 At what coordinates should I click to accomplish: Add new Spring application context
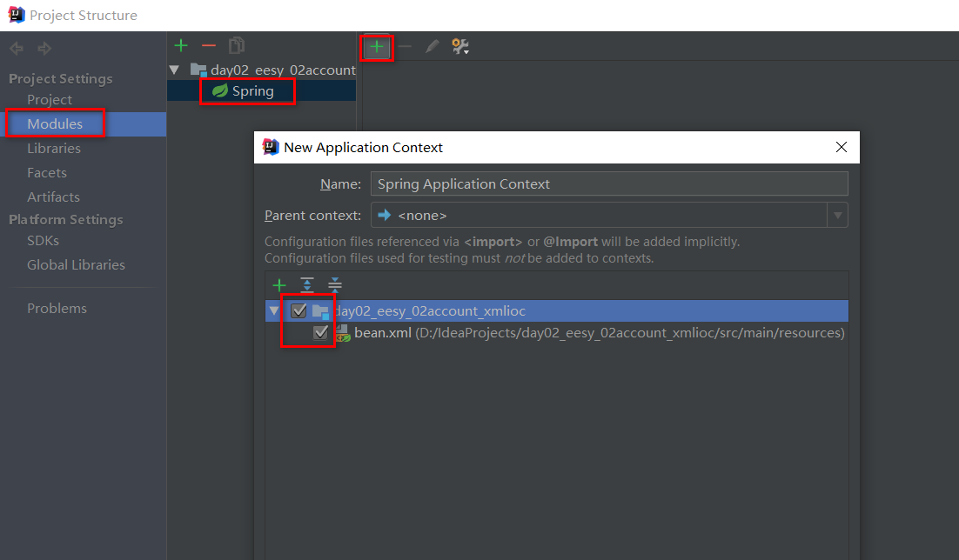(377, 46)
